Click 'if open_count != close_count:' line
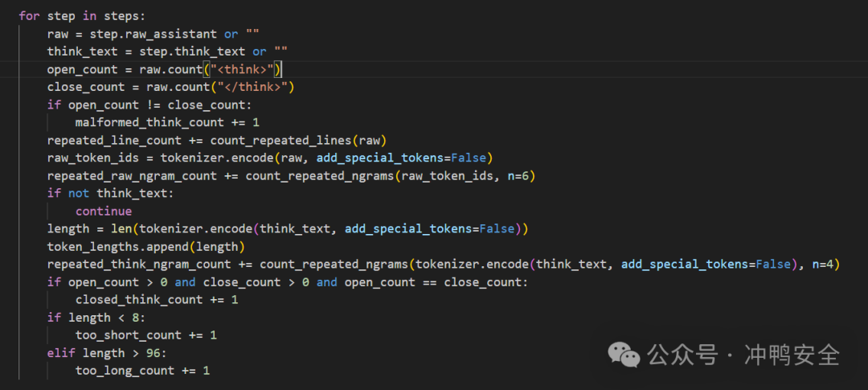This screenshot has width=868, height=390. [x=149, y=105]
